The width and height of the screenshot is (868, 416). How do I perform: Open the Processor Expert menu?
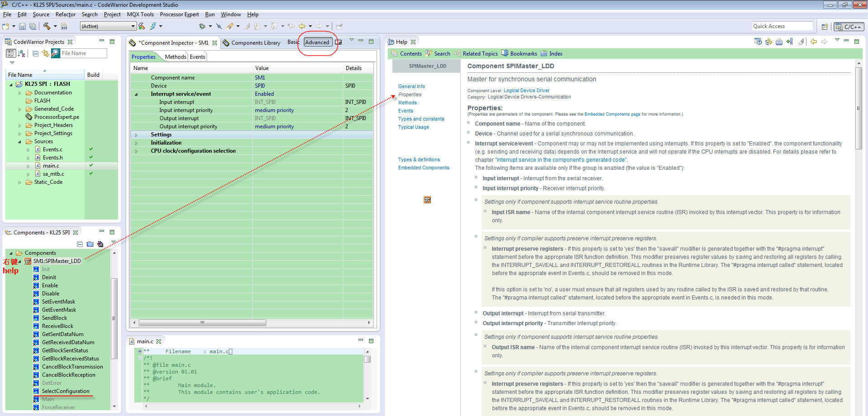[179, 14]
